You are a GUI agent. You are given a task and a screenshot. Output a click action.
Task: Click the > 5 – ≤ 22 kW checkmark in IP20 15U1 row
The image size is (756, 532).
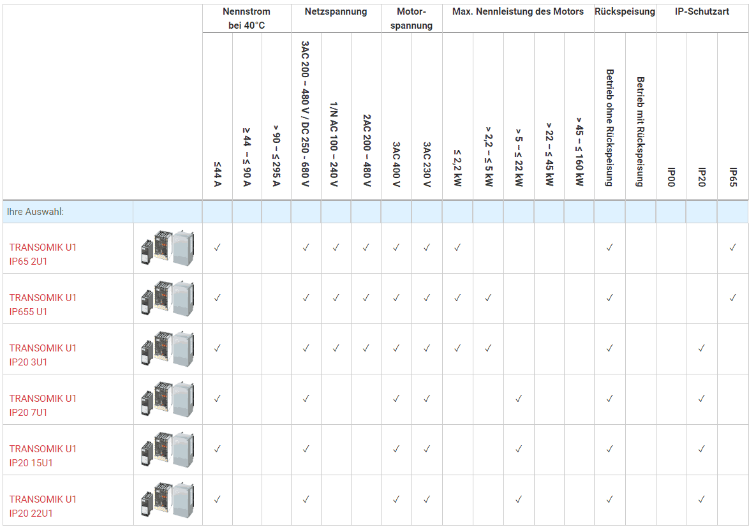pyautogui.click(x=519, y=449)
